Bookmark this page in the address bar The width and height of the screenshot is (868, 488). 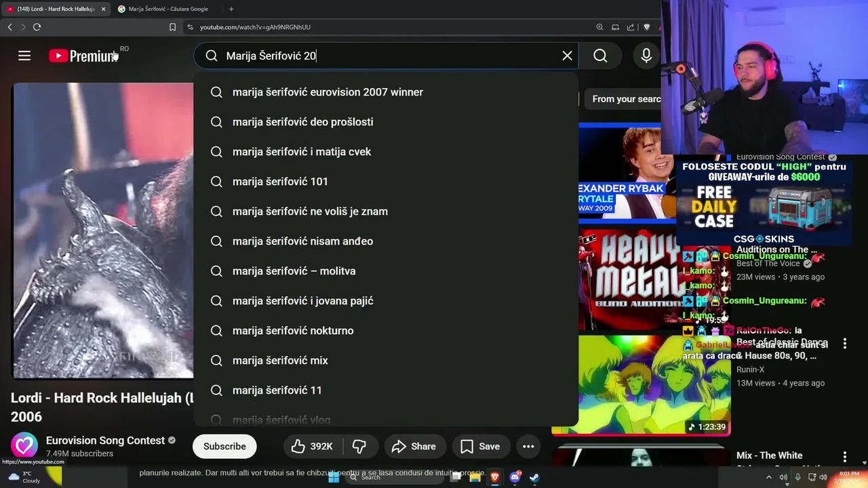click(x=172, y=27)
